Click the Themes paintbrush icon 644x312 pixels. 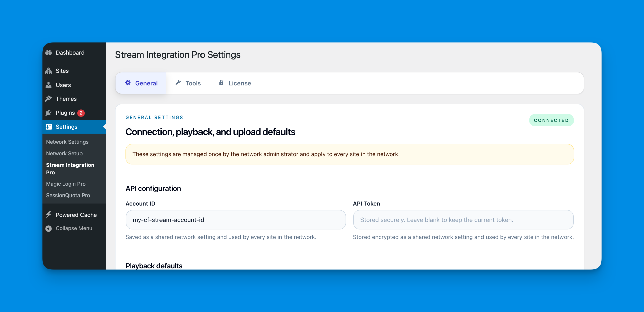tap(49, 99)
